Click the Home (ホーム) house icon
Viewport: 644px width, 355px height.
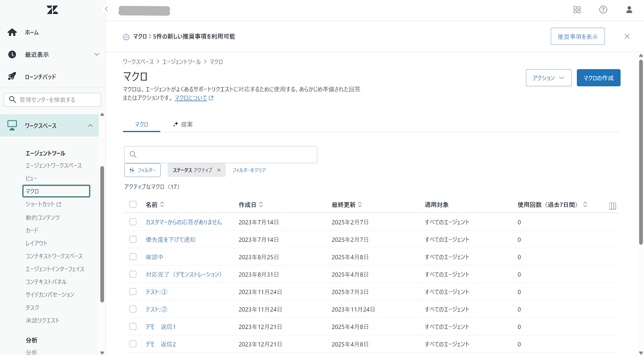tap(12, 32)
